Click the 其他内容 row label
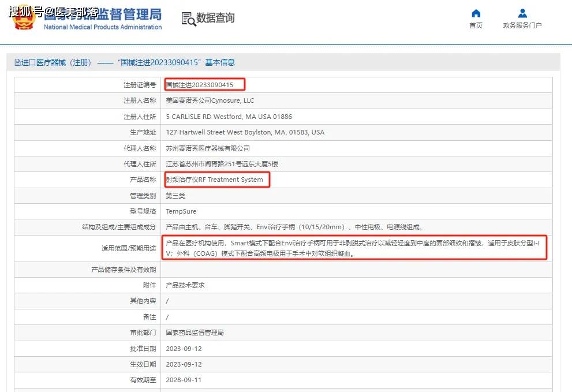This screenshot has height=392, width=572. pyautogui.click(x=143, y=301)
